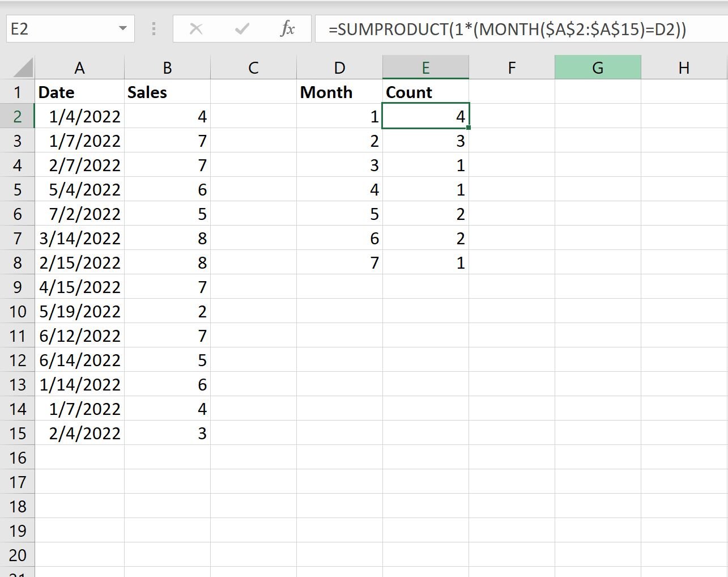Select sales value in row 10
Viewport: 728px width, 577px height.
pyautogui.click(x=167, y=311)
